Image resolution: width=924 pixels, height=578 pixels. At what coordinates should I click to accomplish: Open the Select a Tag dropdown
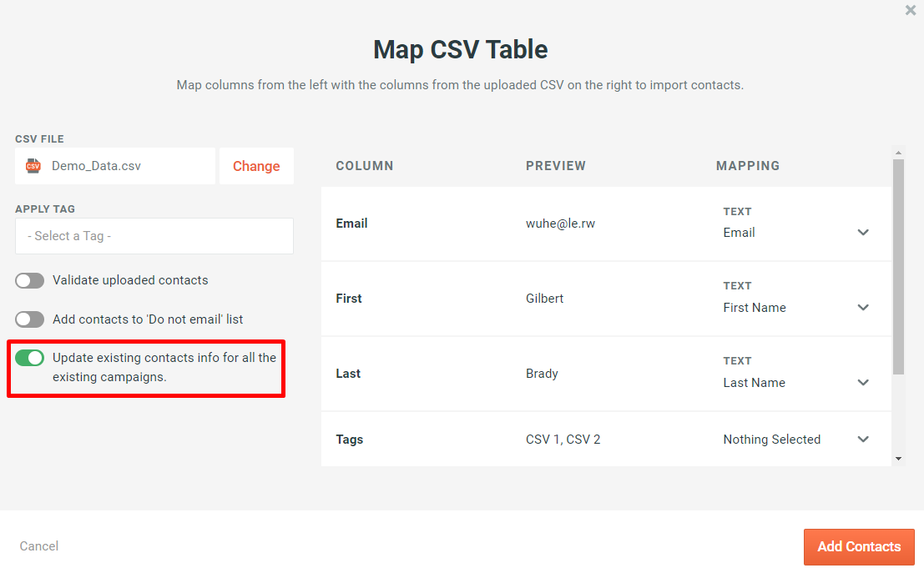(x=154, y=236)
